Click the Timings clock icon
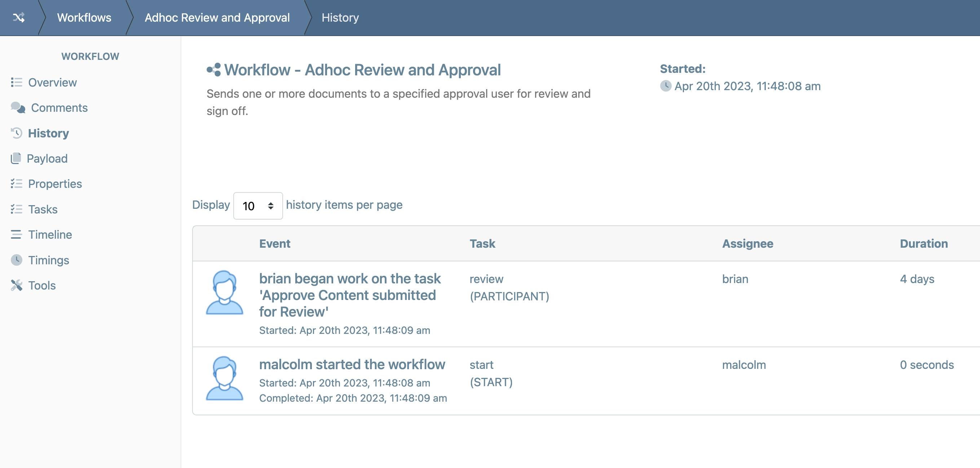Image resolution: width=980 pixels, height=468 pixels. pos(16,260)
